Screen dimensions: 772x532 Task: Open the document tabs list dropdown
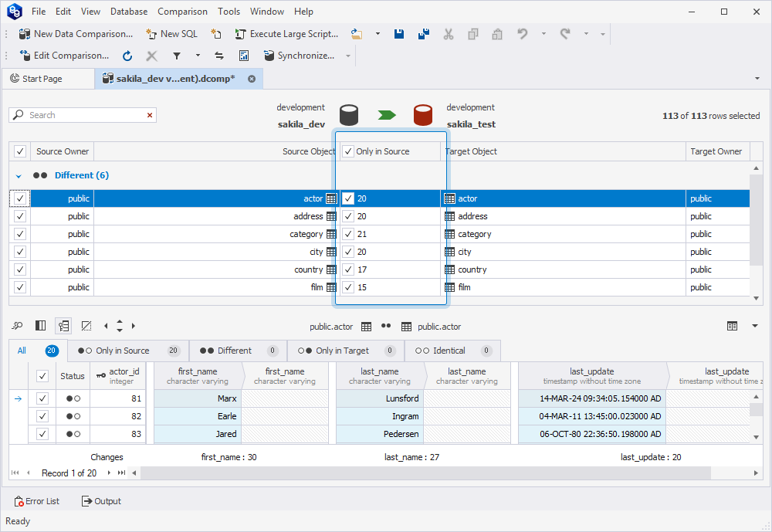click(x=757, y=79)
